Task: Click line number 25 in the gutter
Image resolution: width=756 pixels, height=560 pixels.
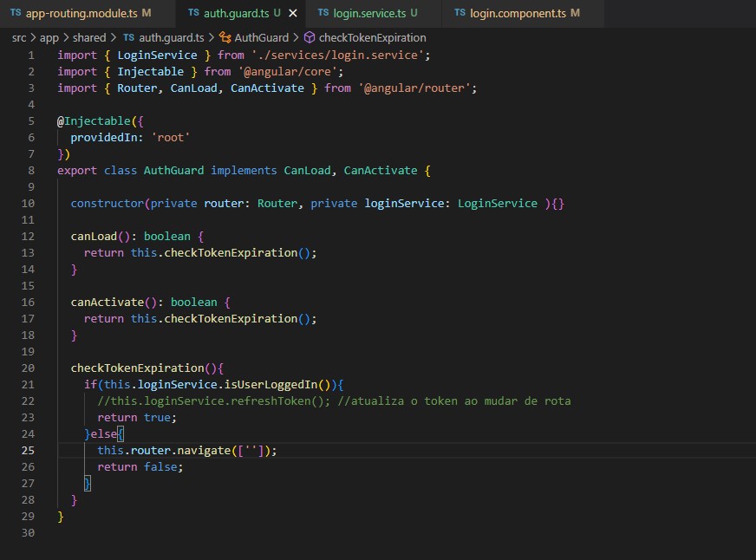Action: [28, 450]
